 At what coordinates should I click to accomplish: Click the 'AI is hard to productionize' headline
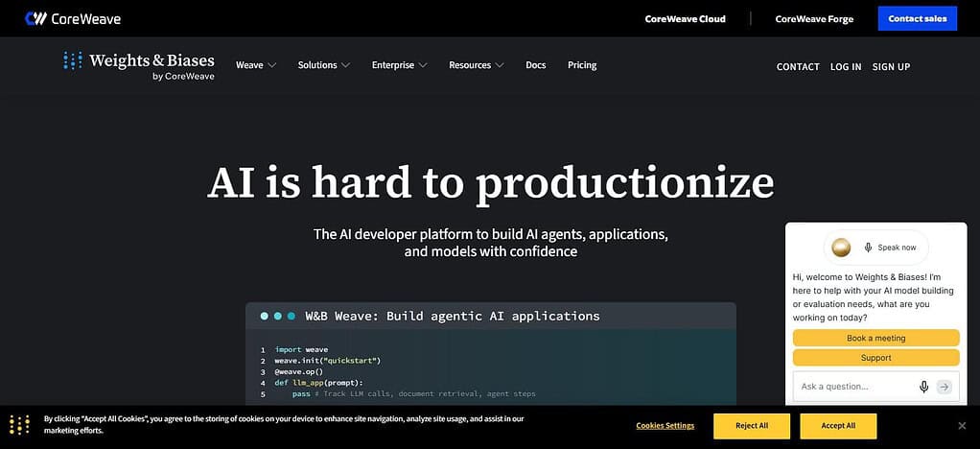click(490, 182)
